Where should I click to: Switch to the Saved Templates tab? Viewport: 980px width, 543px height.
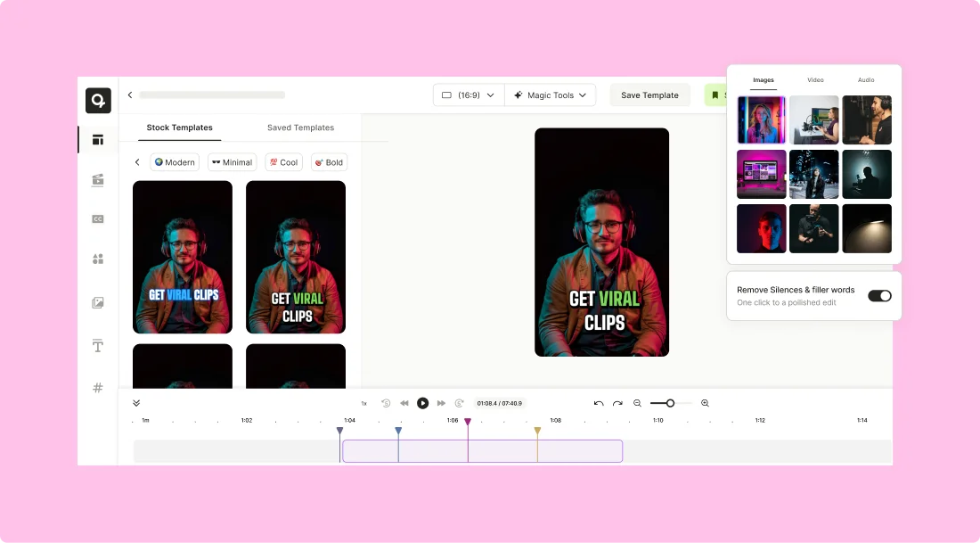[x=300, y=128]
